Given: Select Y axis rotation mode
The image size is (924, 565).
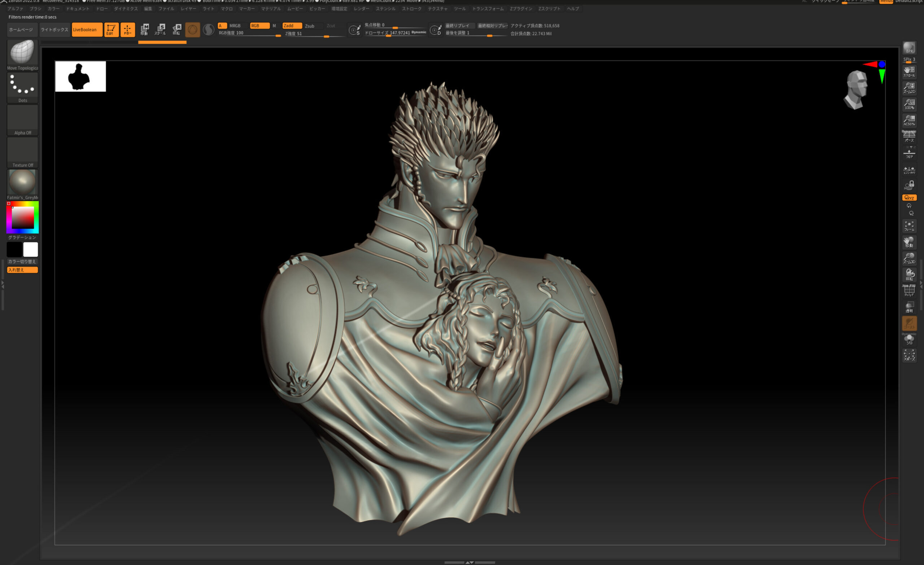Looking at the screenshot, I should coord(909,206).
